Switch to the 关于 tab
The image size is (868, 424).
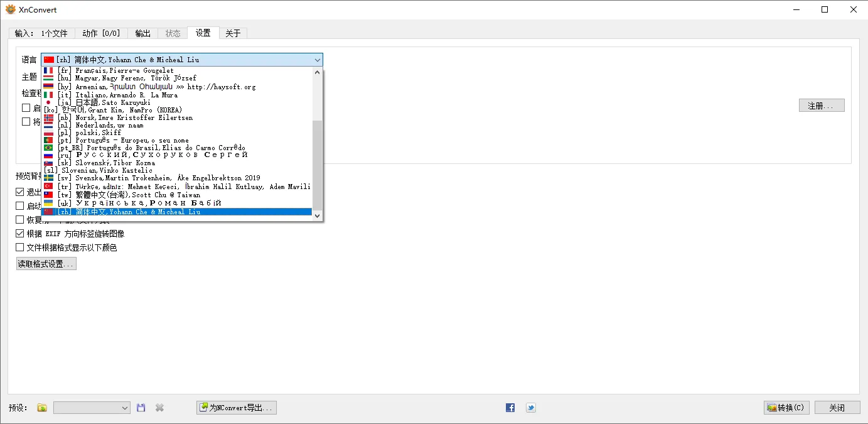tap(233, 33)
